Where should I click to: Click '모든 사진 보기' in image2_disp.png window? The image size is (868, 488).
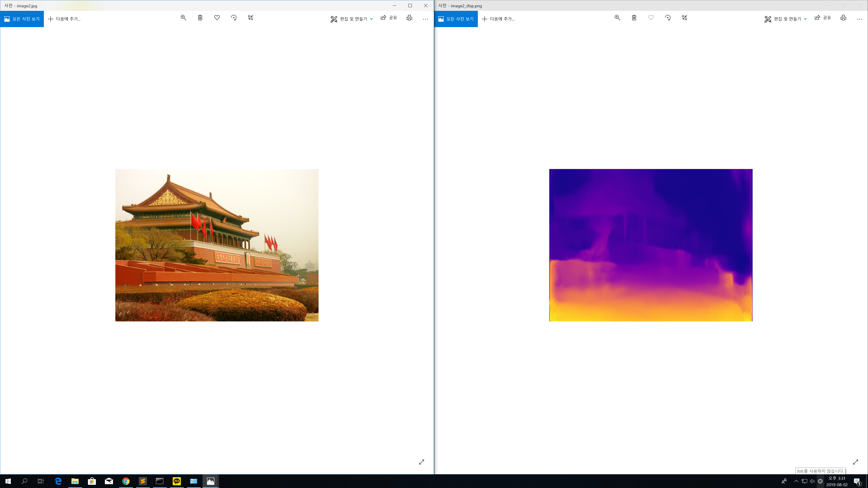click(x=456, y=19)
